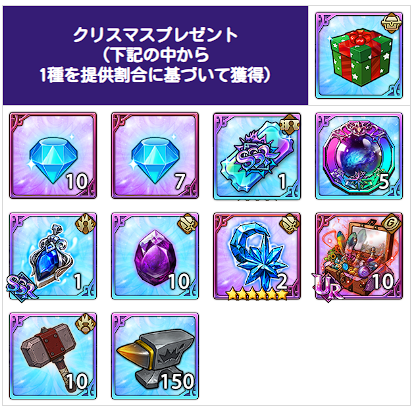Click the クリスマスプレゼント header title
The height and width of the screenshot is (409, 416).
[155, 35]
